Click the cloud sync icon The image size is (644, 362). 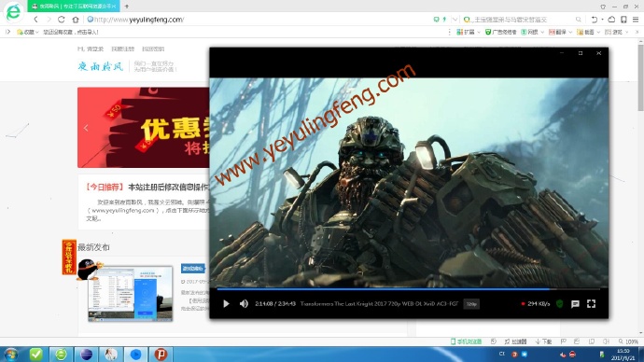pyautogui.click(x=611, y=20)
